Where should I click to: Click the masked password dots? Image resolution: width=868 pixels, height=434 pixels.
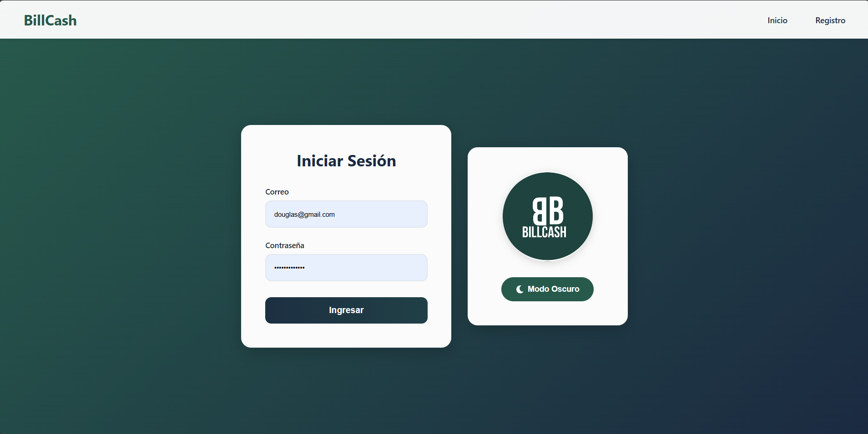(x=289, y=268)
